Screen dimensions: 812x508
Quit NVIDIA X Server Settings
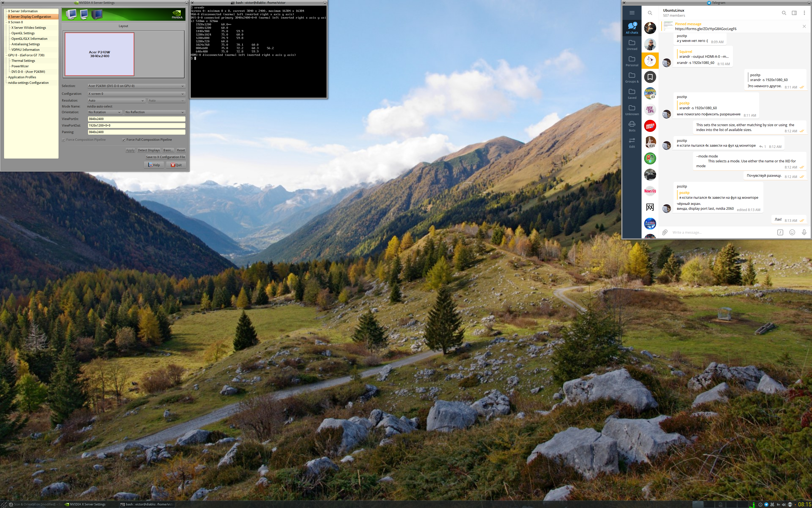point(176,165)
